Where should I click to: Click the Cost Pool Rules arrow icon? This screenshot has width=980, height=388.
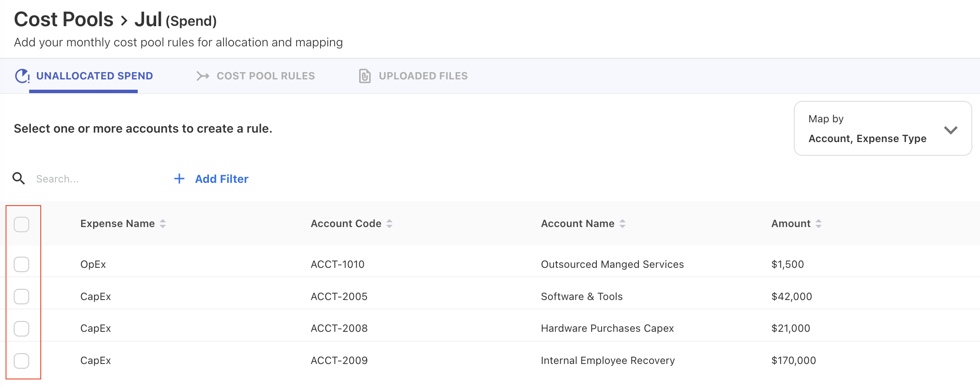pos(203,76)
